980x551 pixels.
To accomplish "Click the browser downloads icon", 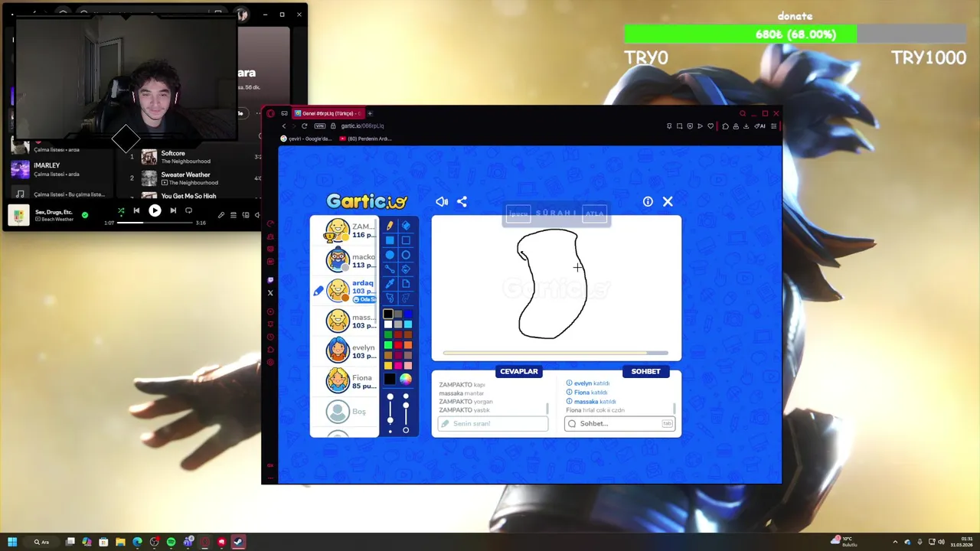I will pos(746,126).
